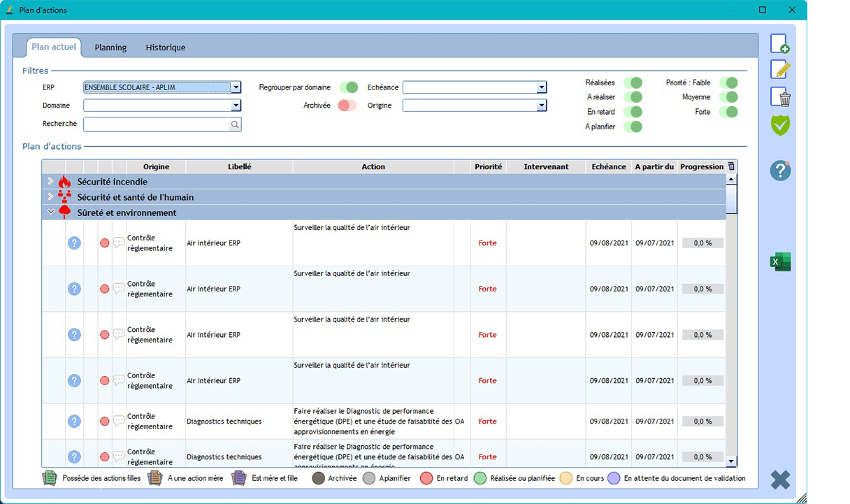Click the delete action trash icon
Viewport: 850px width, 504px height.
(x=779, y=97)
